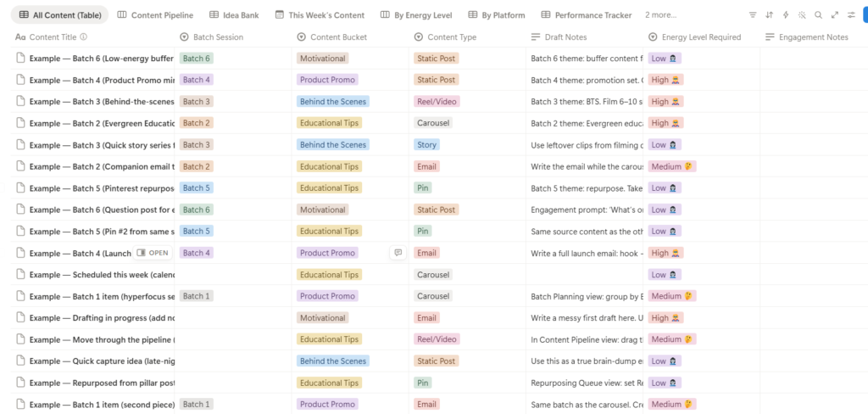Screen dimensions: 868x414
Task: Switch to the By Platform tab
Action: pyautogui.click(x=497, y=15)
